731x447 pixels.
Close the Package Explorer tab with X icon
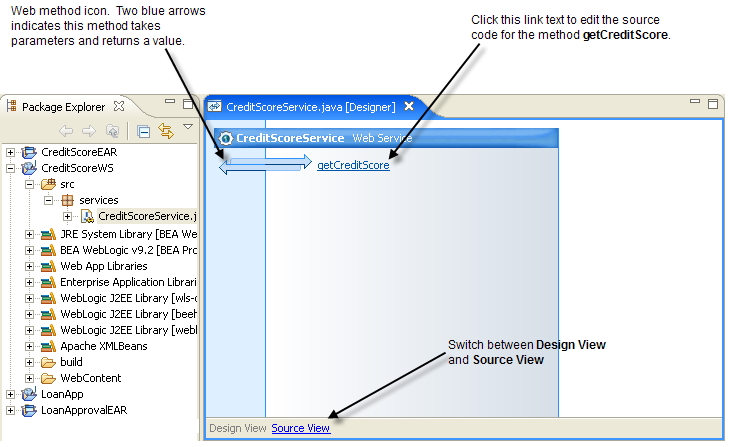click(119, 106)
